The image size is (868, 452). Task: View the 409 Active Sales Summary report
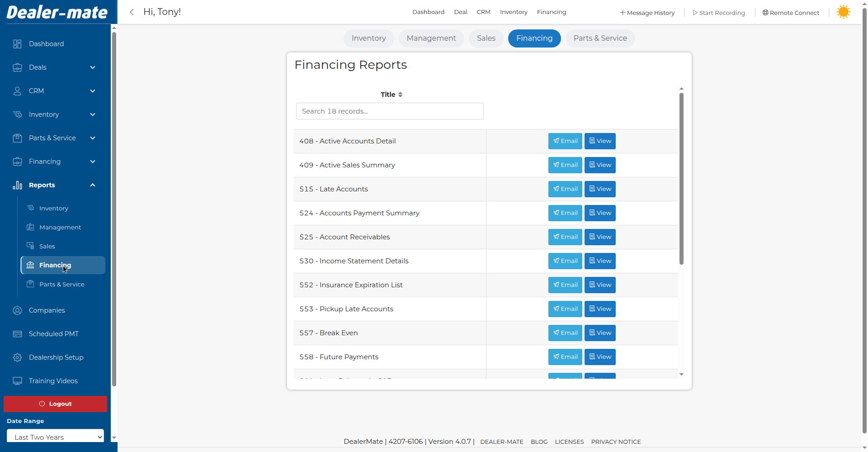(600, 165)
